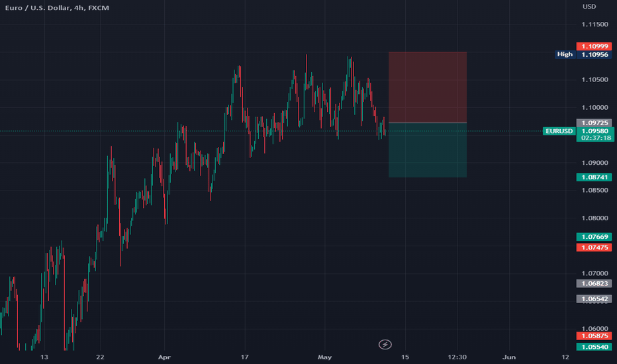
Task: Click the red 1.05875 price label
Action: coord(594,336)
